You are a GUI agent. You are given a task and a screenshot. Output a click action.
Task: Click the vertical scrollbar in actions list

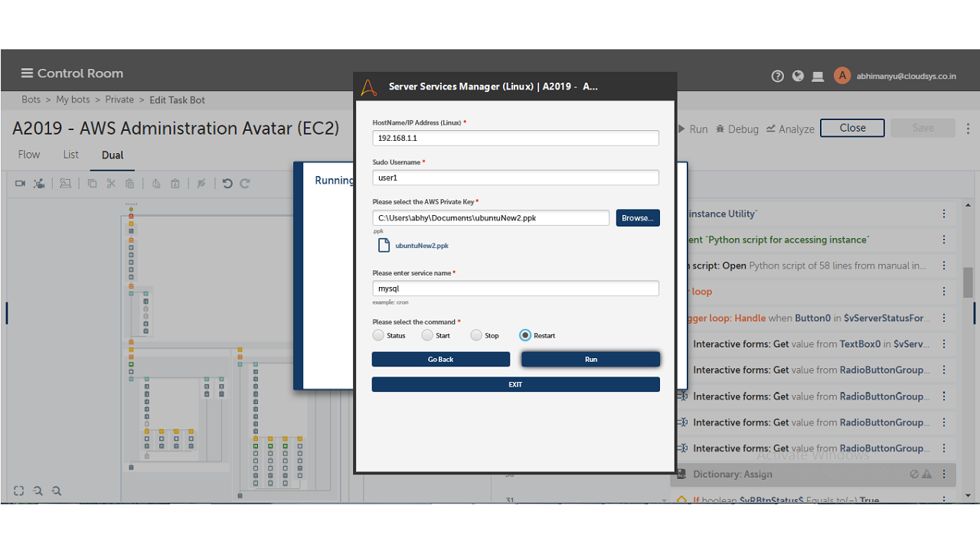[x=968, y=282]
